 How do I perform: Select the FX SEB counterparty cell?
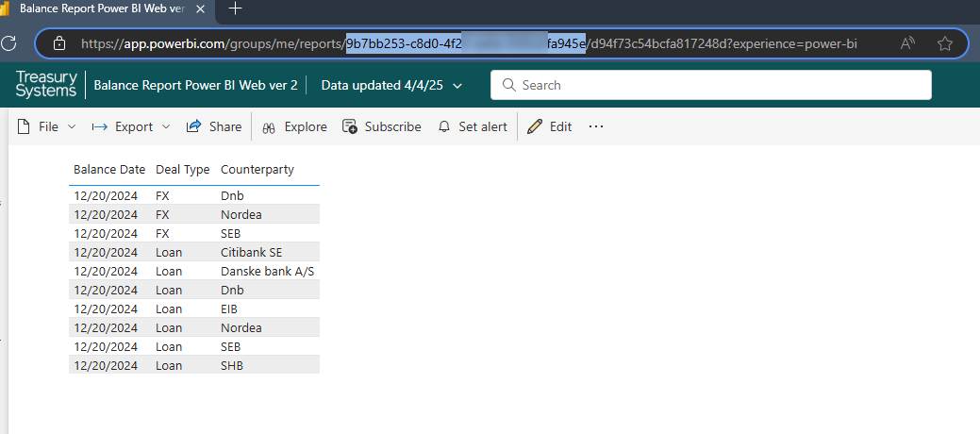[x=231, y=233]
